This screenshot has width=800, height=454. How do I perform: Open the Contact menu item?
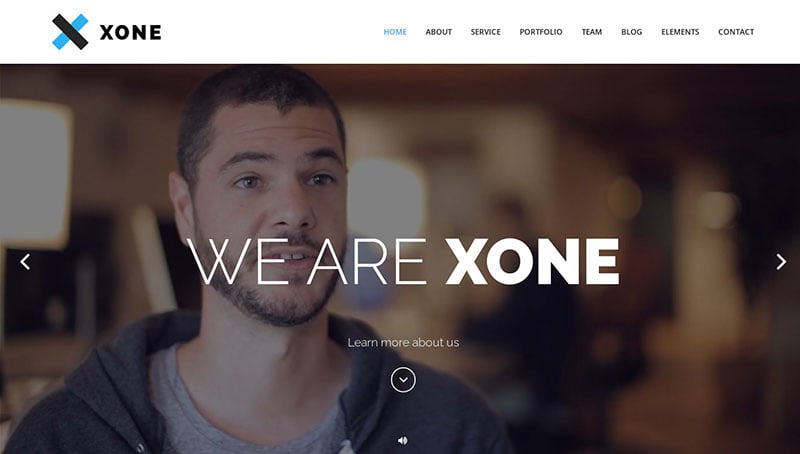click(x=736, y=32)
